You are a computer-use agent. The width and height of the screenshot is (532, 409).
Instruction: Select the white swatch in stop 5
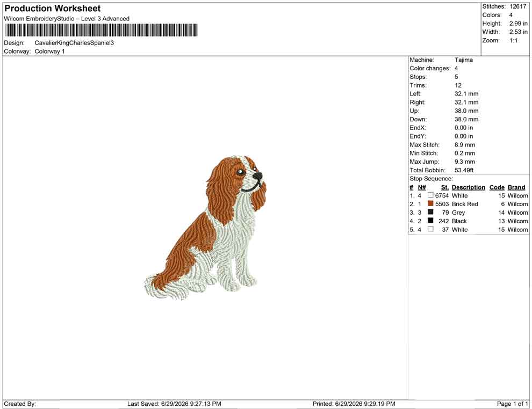pos(430,229)
